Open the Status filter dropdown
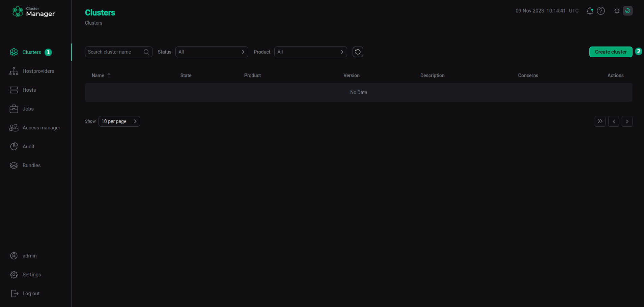The height and width of the screenshot is (307, 644). (212, 52)
